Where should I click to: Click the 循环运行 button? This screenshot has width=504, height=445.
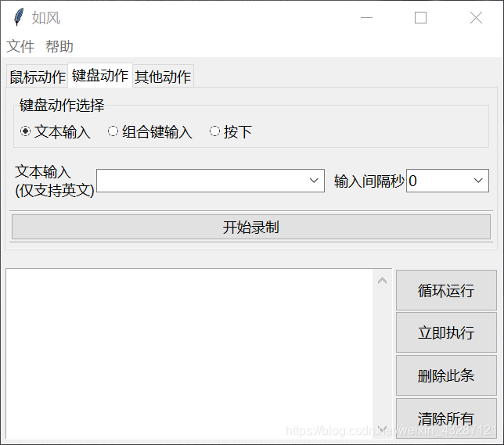pyautogui.click(x=446, y=290)
